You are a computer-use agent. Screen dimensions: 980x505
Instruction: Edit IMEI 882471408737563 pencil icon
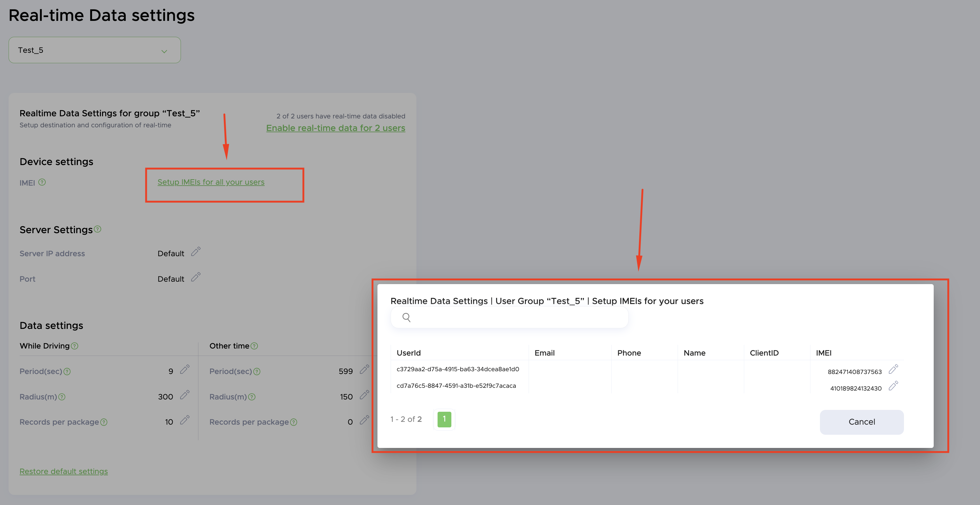(893, 369)
